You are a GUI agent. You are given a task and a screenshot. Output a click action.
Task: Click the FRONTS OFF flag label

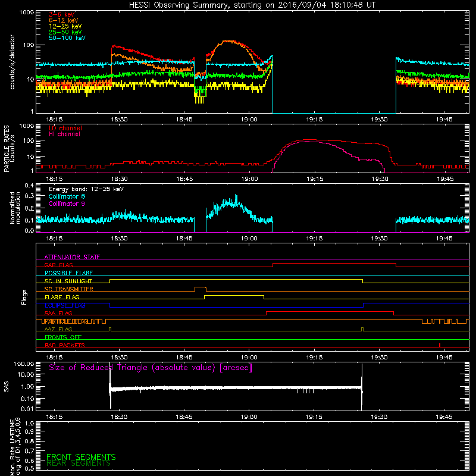click(63, 337)
